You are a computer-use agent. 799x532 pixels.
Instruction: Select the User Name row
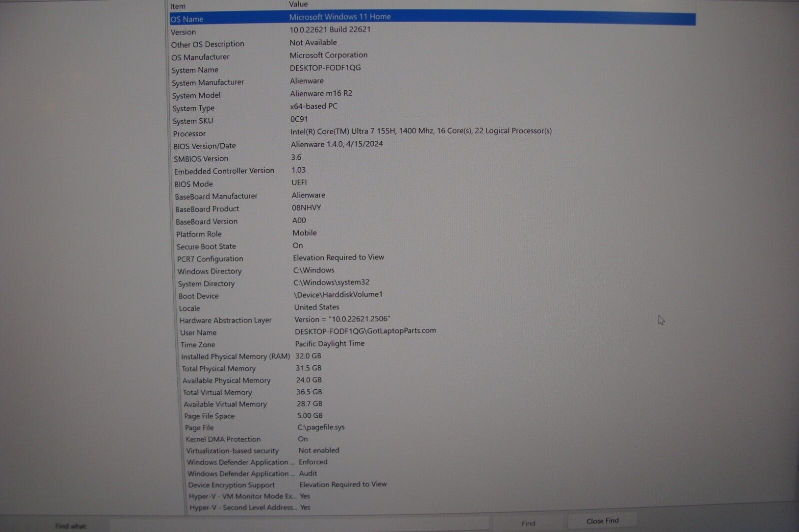pos(432,332)
